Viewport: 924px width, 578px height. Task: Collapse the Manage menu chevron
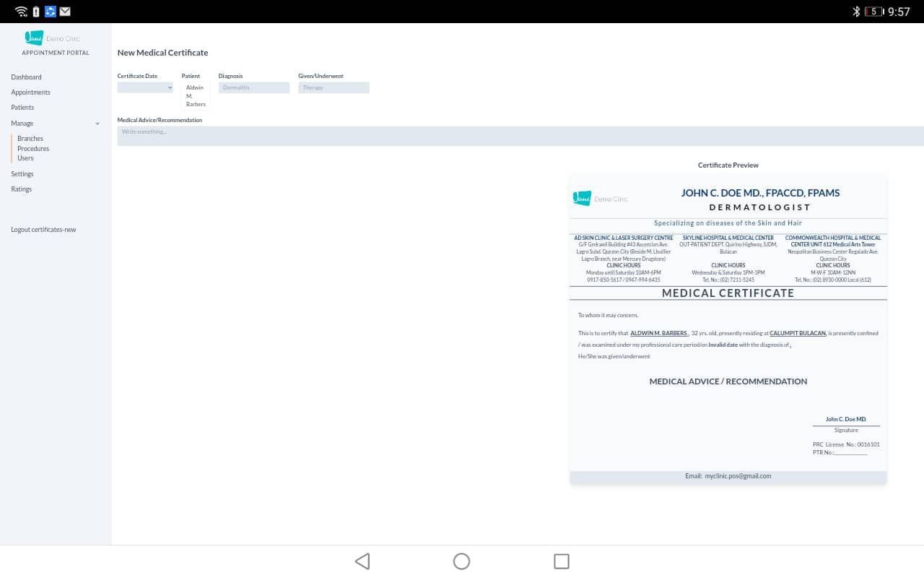(97, 124)
